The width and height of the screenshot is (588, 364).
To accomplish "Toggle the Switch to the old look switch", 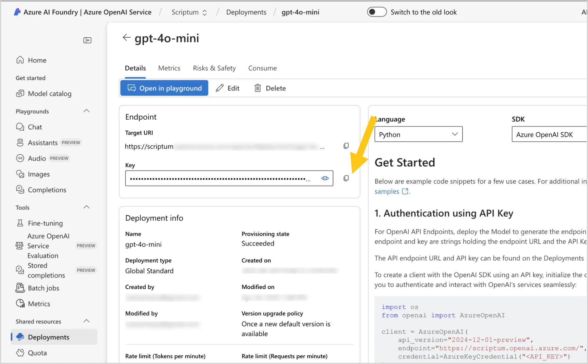I will 377,12.
